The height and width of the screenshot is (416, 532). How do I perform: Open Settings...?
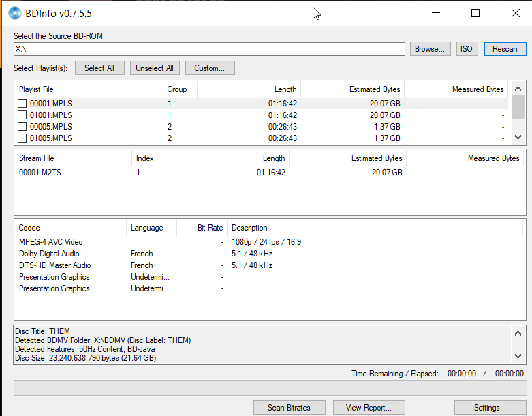coord(490,408)
